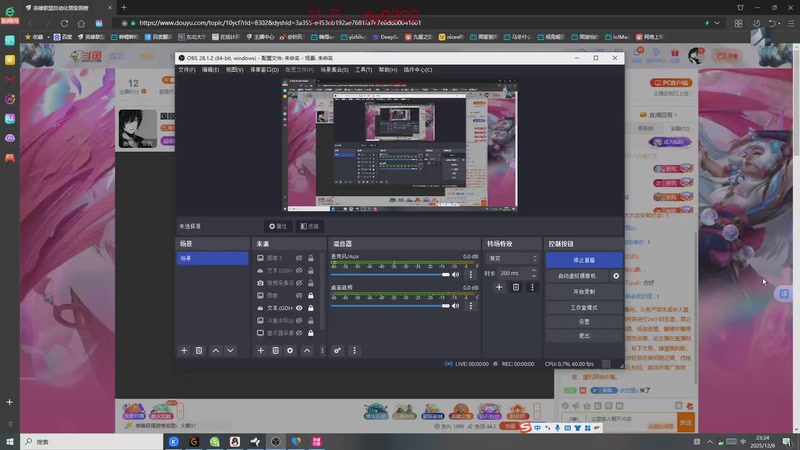Click the 启动虚拟摄像机 button
Screen dimensions: 800x450
pos(577,276)
